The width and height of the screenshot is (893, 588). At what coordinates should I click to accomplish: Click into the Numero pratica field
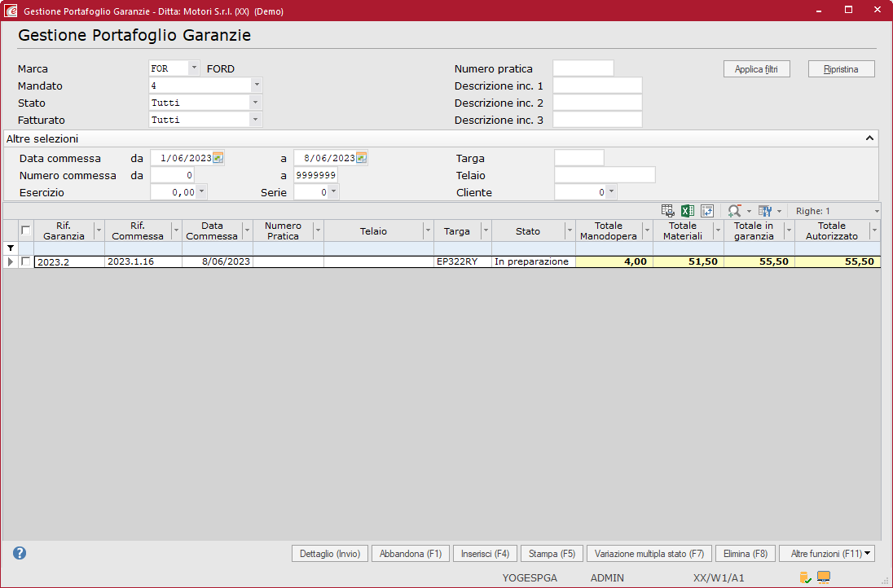point(583,68)
